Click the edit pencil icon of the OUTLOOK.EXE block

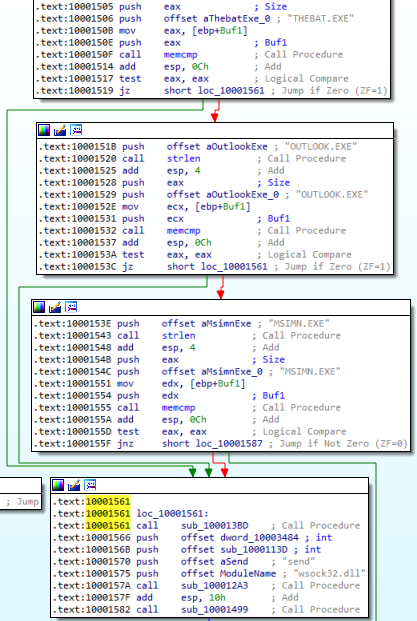(60, 130)
